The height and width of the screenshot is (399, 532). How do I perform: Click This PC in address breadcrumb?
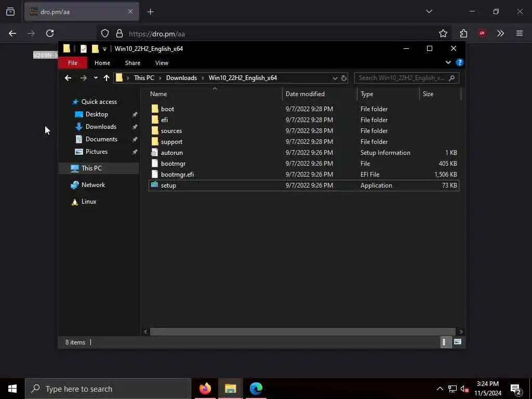144,78
